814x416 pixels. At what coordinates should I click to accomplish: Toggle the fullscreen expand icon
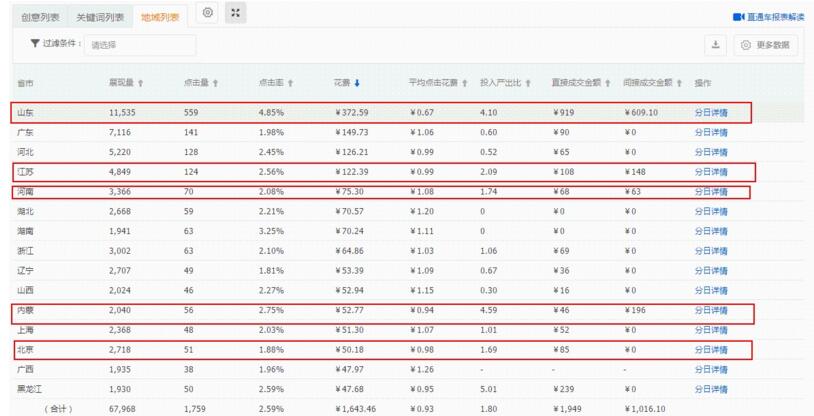[x=236, y=13]
